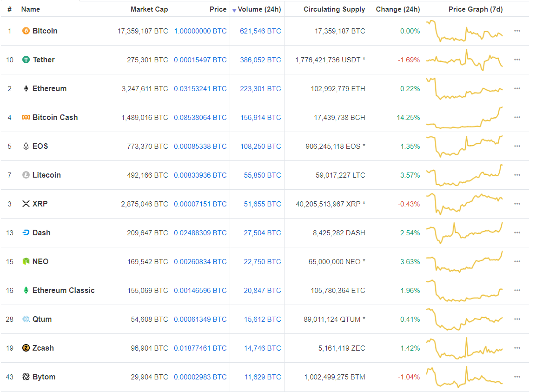Viewport: 543px width, 392px height.
Task: Click the EOS logo icon
Action: click(x=26, y=146)
